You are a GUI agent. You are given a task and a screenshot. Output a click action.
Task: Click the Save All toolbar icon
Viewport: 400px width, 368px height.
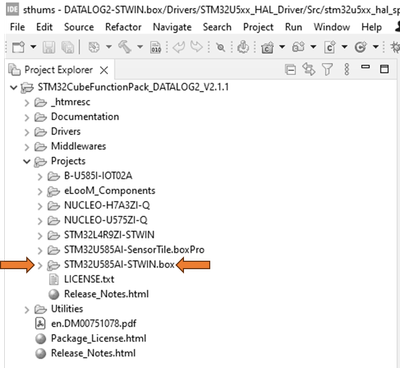click(68, 48)
